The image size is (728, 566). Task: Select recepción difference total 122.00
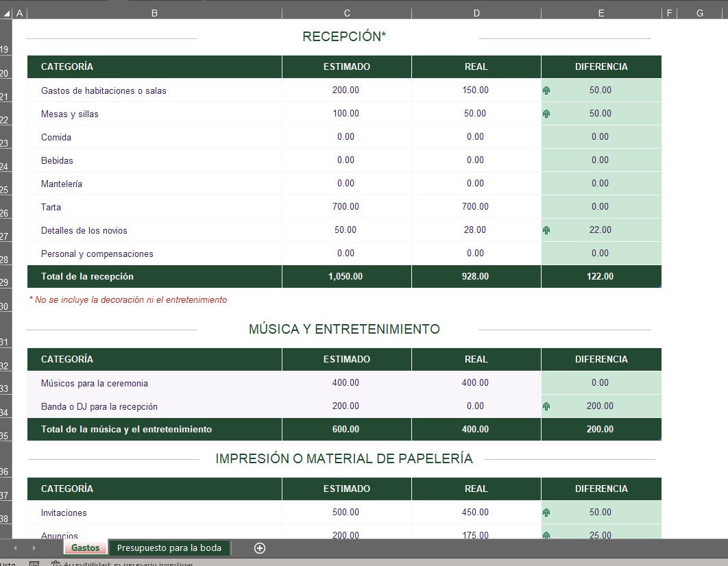coord(601,277)
